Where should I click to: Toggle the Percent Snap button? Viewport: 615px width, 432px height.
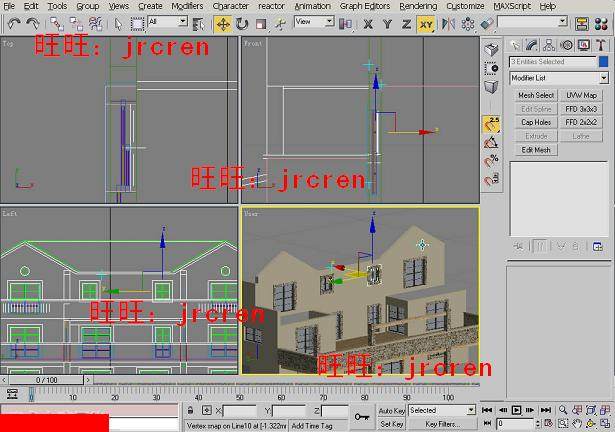491,161
